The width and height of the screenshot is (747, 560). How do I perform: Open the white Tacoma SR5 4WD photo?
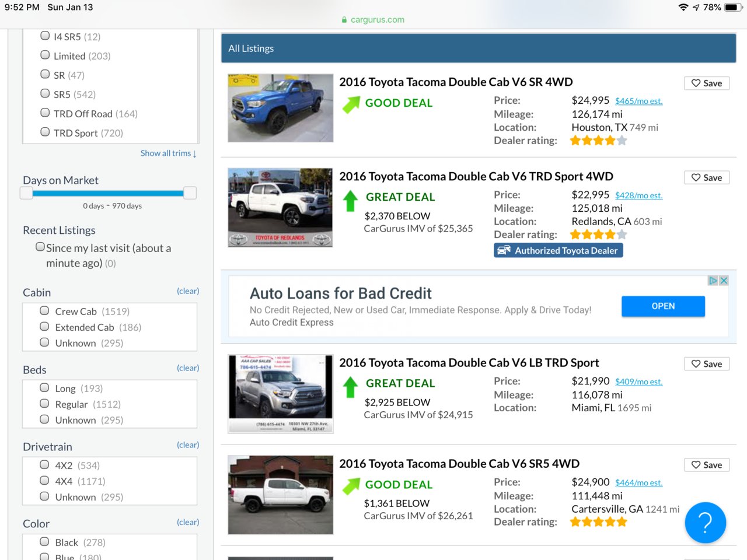pos(280,495)
